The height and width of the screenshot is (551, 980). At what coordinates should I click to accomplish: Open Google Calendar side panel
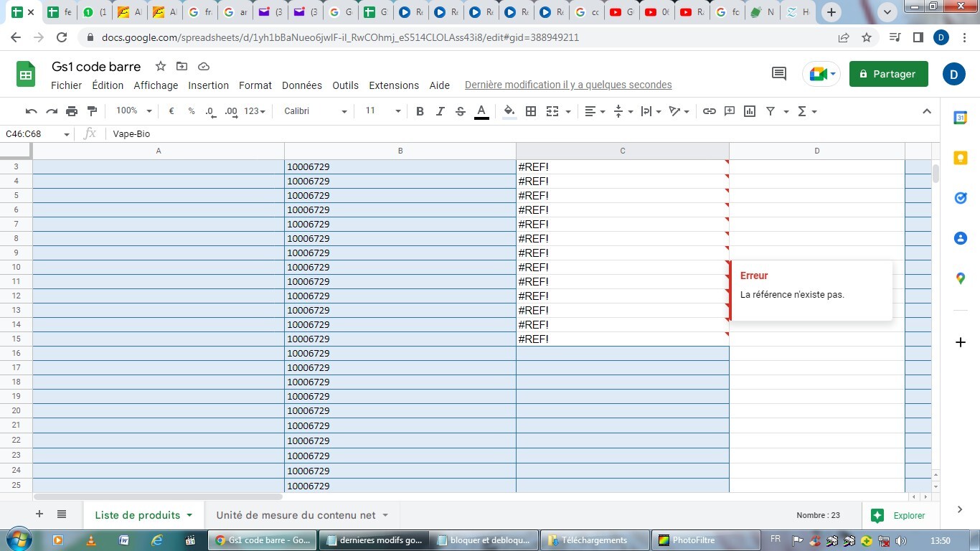point(961,118)
